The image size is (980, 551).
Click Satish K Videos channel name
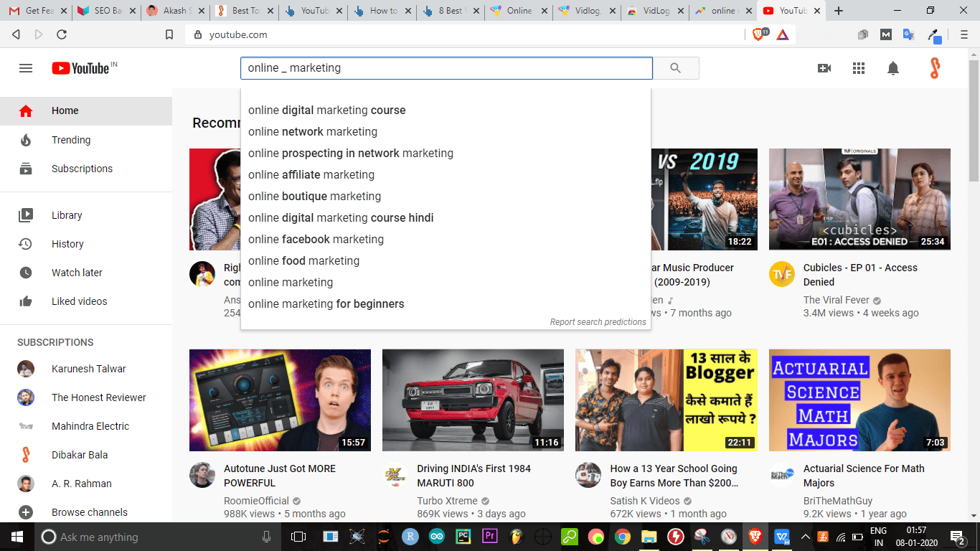pos(645,501)
